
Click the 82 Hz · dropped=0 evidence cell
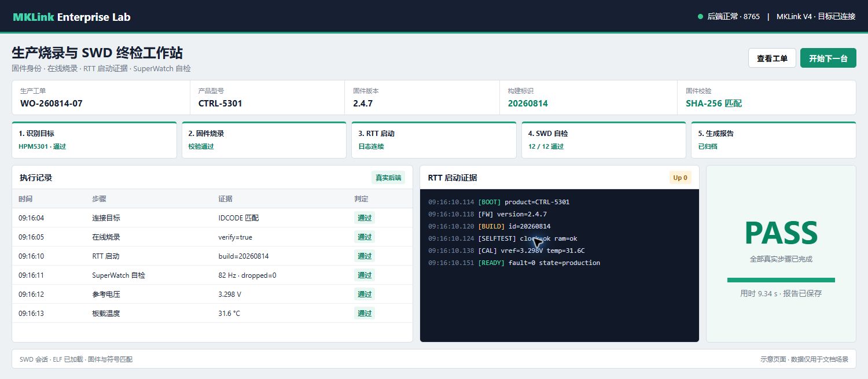tap(248, 275)
